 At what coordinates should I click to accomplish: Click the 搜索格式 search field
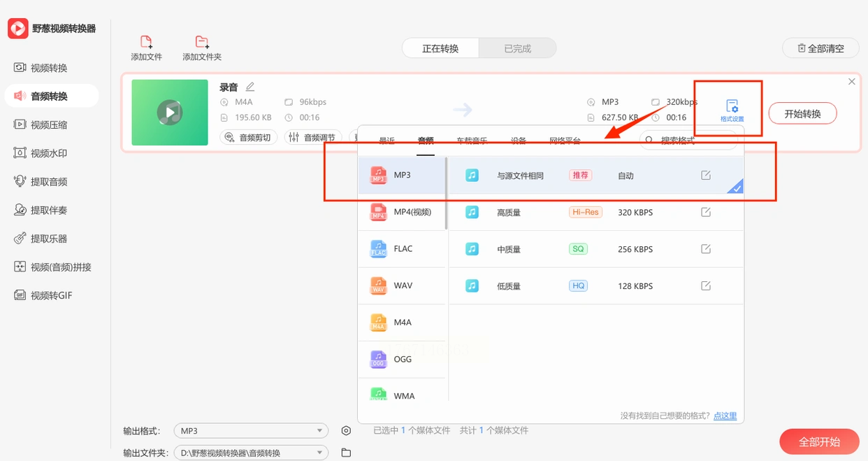688,141
